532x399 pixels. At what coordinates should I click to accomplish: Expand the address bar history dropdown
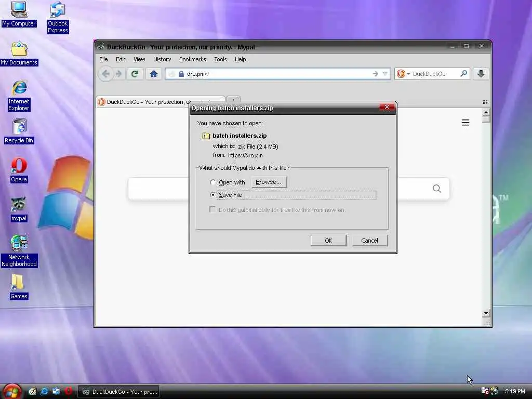(385, 74)
